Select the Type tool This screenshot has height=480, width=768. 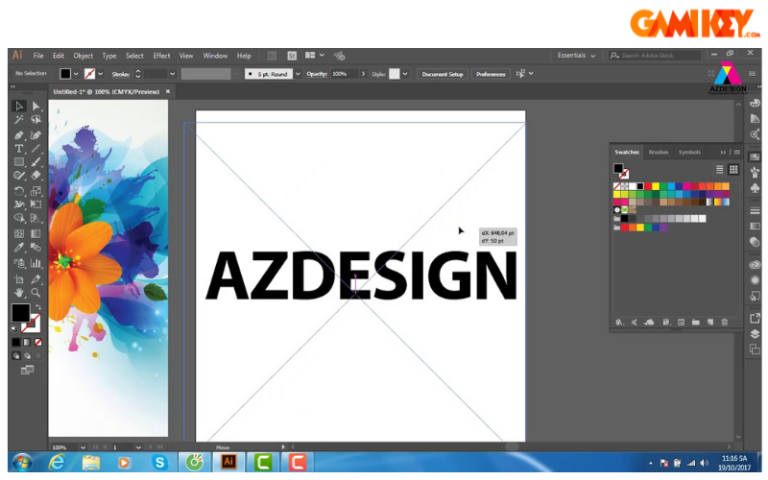click(x=19, y=148)
